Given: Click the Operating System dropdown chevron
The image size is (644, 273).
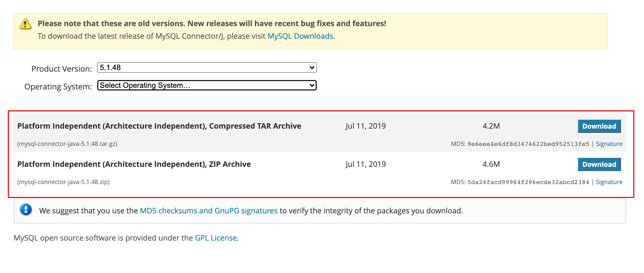Looking at the screenshot, I should click(312, 85).
